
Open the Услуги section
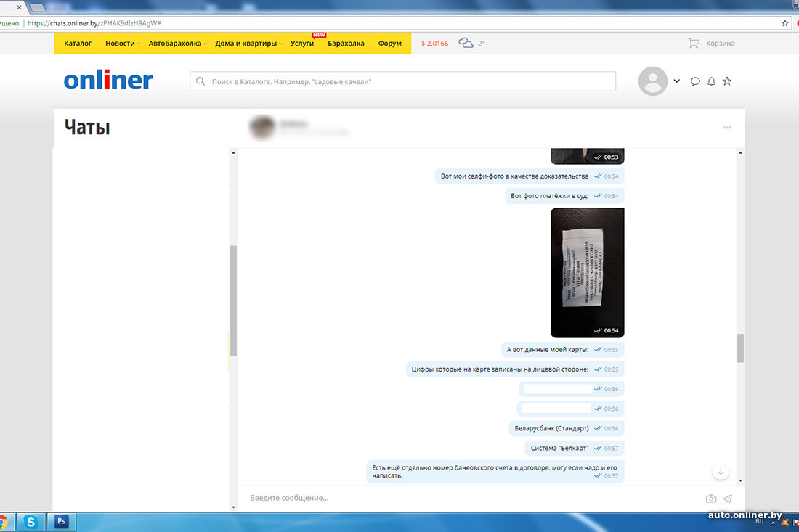coord(302,44)
